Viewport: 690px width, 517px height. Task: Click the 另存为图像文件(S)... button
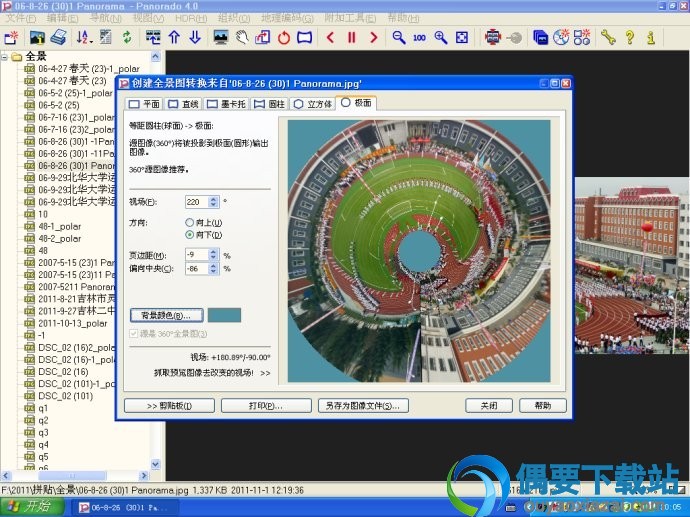click(x=363, y=406)
